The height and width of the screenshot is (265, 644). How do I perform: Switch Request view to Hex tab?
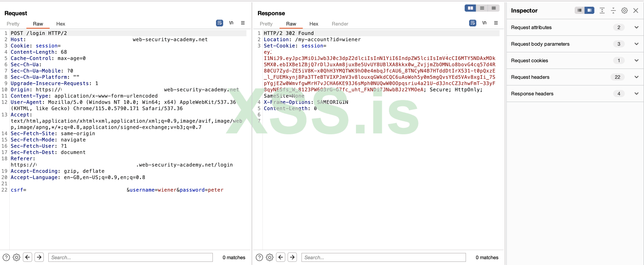click(x=61, y=24)
